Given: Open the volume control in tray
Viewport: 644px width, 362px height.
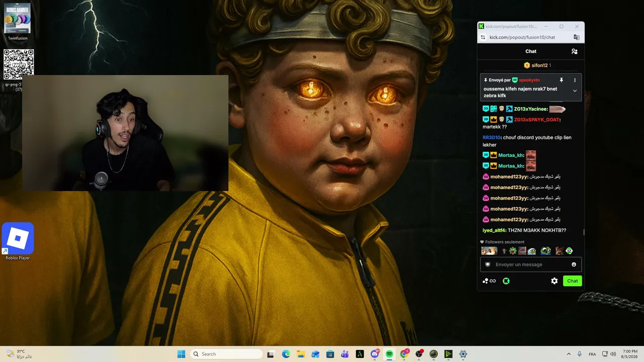Looking at the screenshot, I should tap(613, 354).
